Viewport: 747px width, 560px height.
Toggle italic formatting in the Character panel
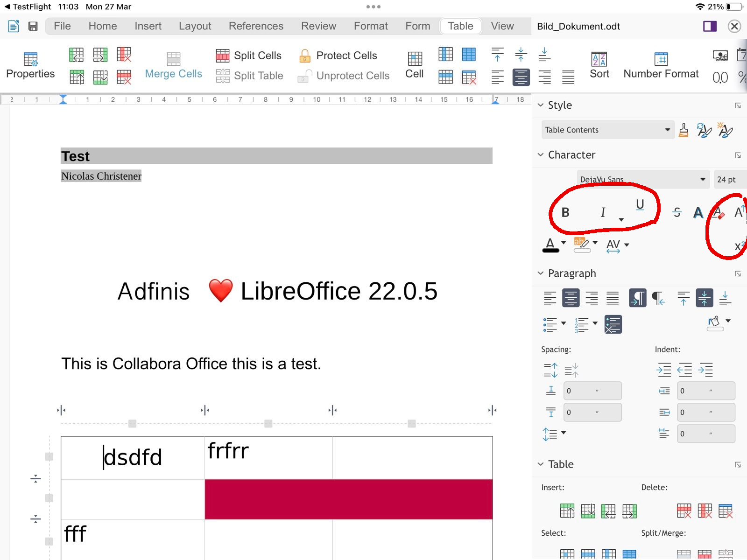(x=603, y=212)
